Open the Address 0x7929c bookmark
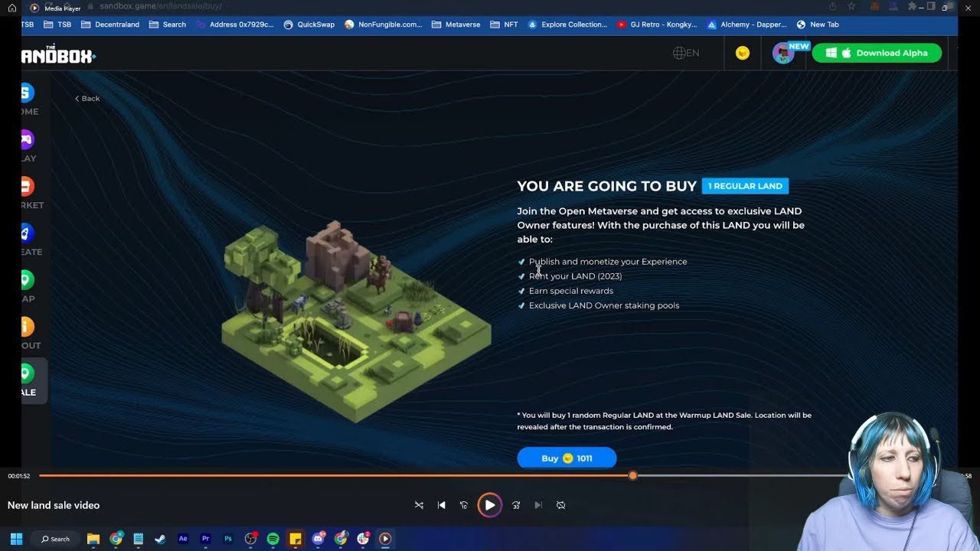Screen dimensions: 980x551 pyautogui.click(x=235, y=24)
